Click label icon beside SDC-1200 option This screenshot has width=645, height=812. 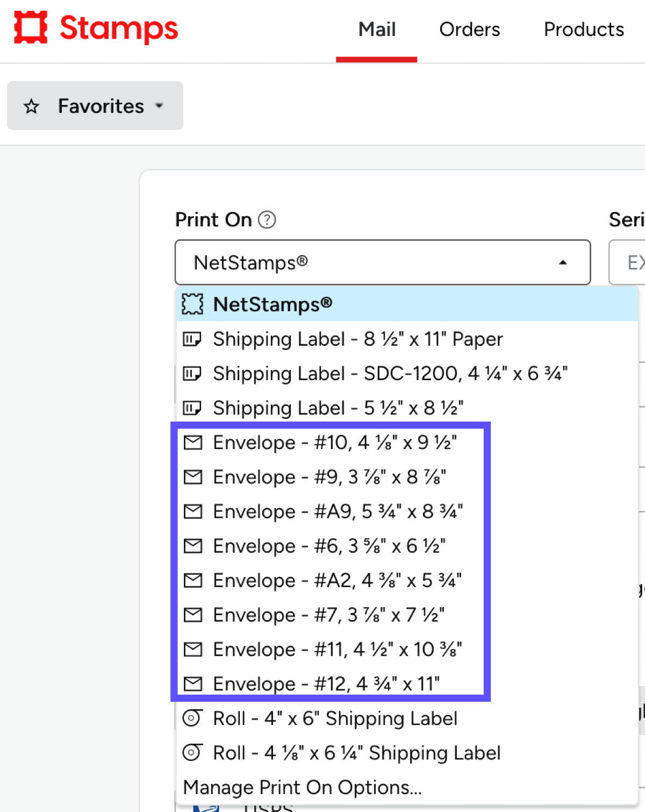point(192,374)
